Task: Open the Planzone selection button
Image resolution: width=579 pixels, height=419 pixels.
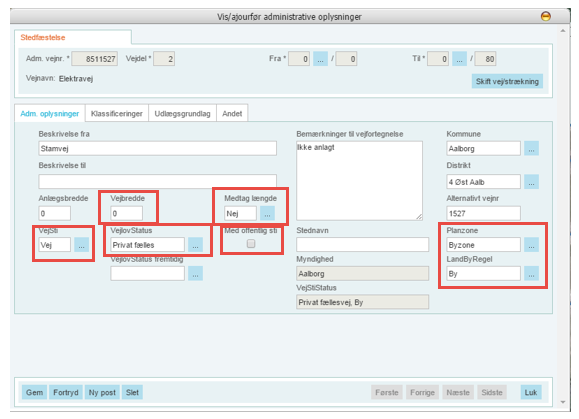Action: (531, 245)
